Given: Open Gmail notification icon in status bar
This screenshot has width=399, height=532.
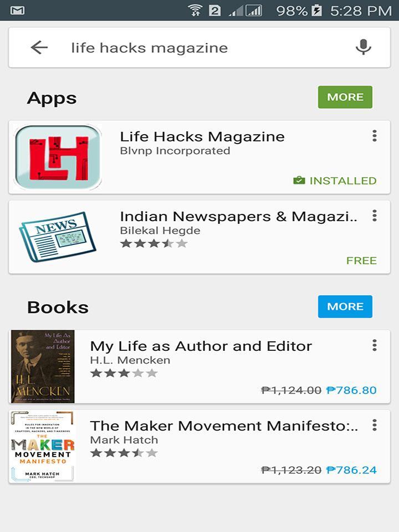Looking at the screenshot, I should (17, 11).
